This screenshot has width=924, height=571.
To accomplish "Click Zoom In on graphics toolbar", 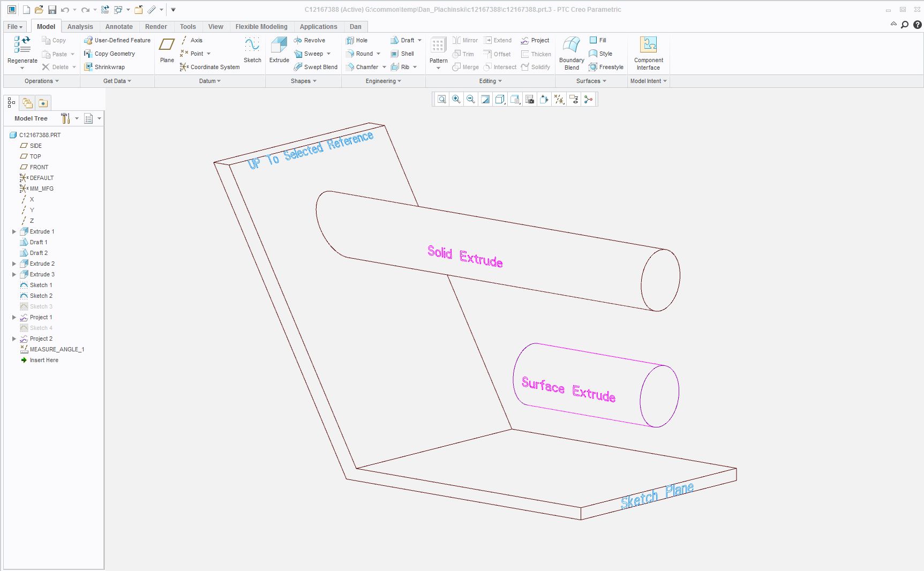I will (x=456, y=99).
